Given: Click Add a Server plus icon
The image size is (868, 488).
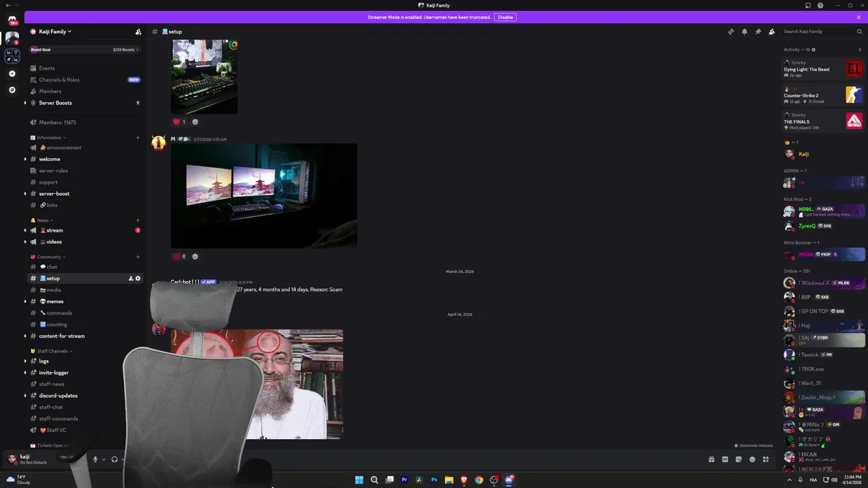Looking at the screenshot, I should tap(12, 73).
